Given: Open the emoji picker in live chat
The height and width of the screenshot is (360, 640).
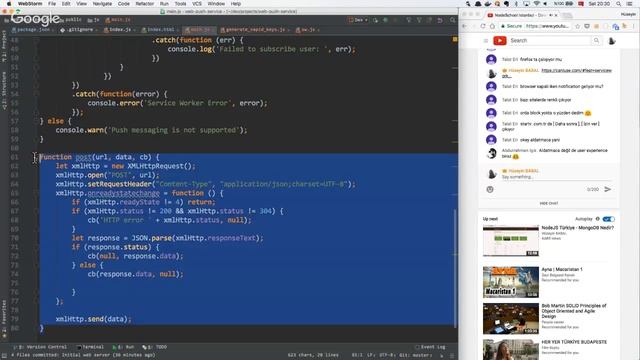Looking at the screenshot, I should (x=490, y=189).
